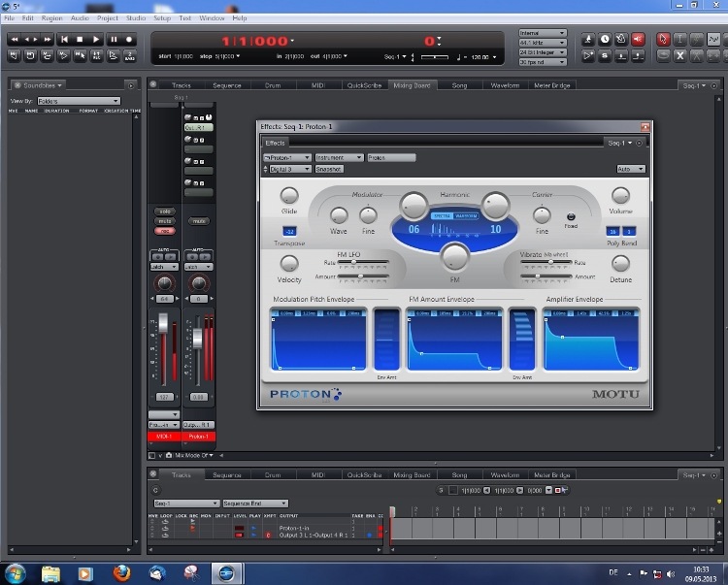Viewport: 728px width, 585px height.
Task: Click the Auto Rewind icon in transport
Action: [x=14, y=56]
